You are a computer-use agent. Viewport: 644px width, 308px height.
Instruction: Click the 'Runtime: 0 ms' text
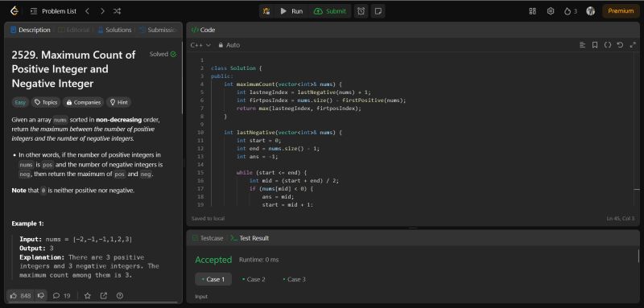click(258, 260)
